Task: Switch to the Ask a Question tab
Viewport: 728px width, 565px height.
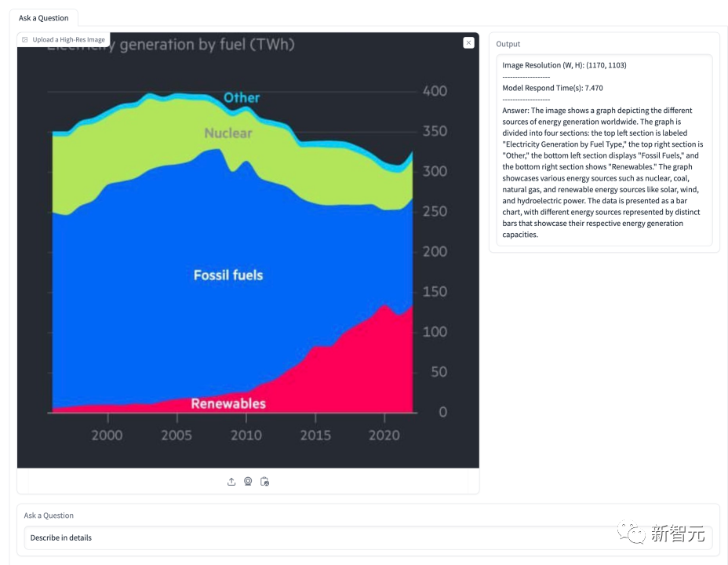Action: (x=44, y=18)
